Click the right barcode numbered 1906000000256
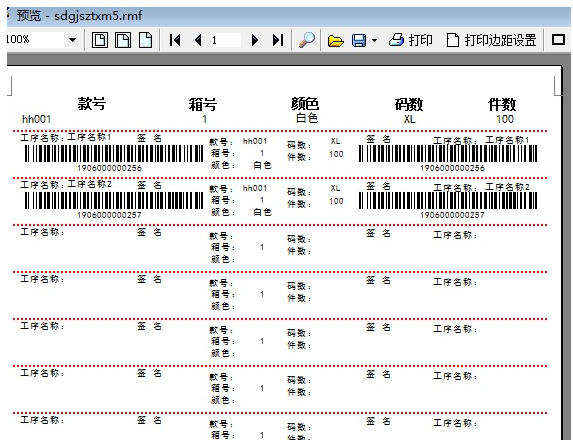Image resolution: width=573 pixels, height=440 pixels. coord(448,153)
